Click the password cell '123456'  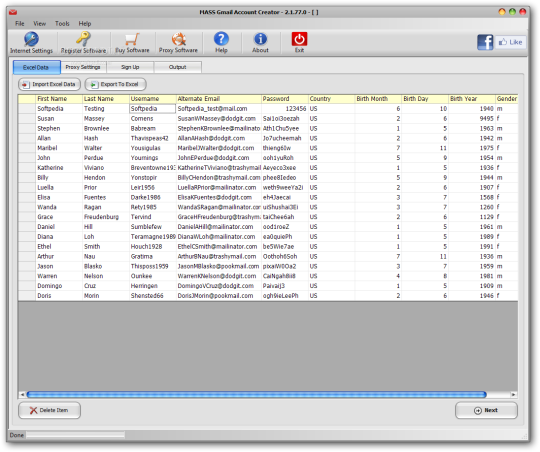click(x=284, y=109)
